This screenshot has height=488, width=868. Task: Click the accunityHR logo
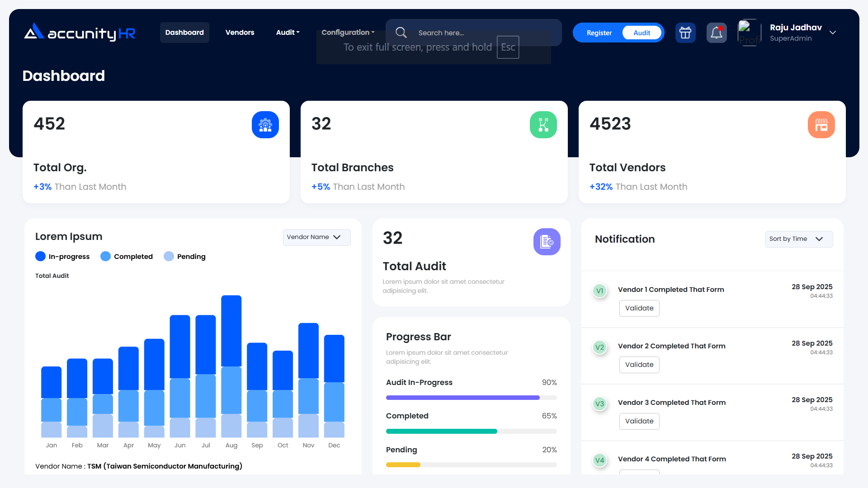[80, 33]
